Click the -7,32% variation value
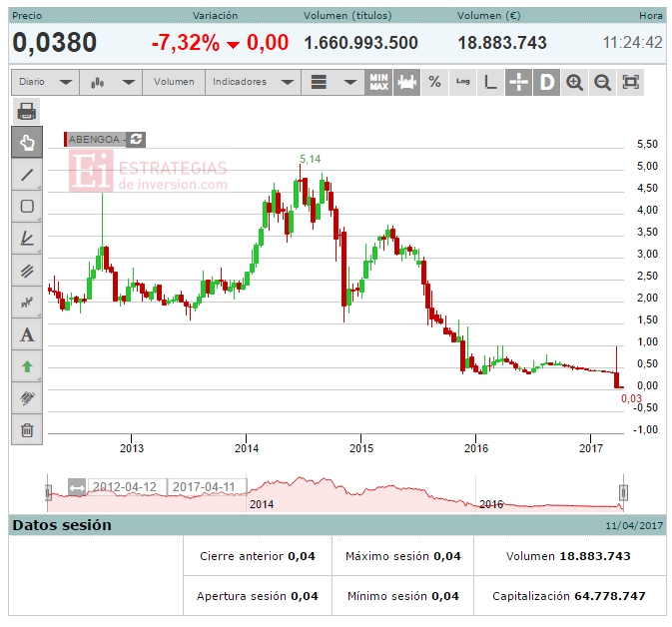The image size is (672, 627). [x=185, y=43]
